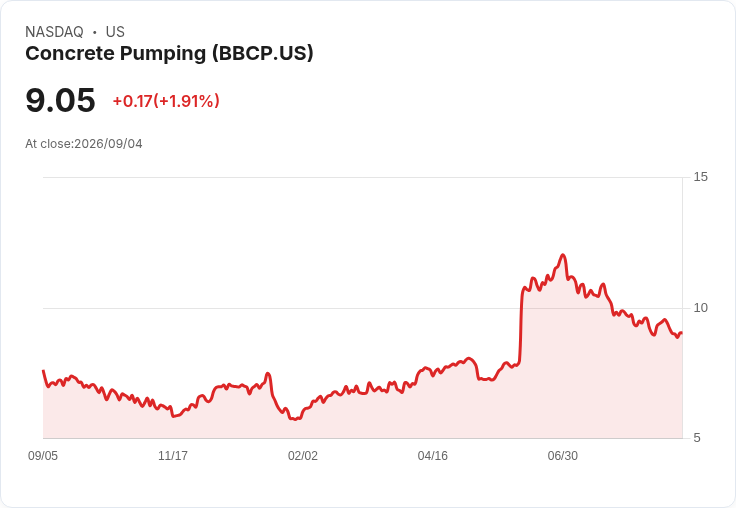Click the price dip near 11/17
The image size is (736, 508).
point(174,416)
